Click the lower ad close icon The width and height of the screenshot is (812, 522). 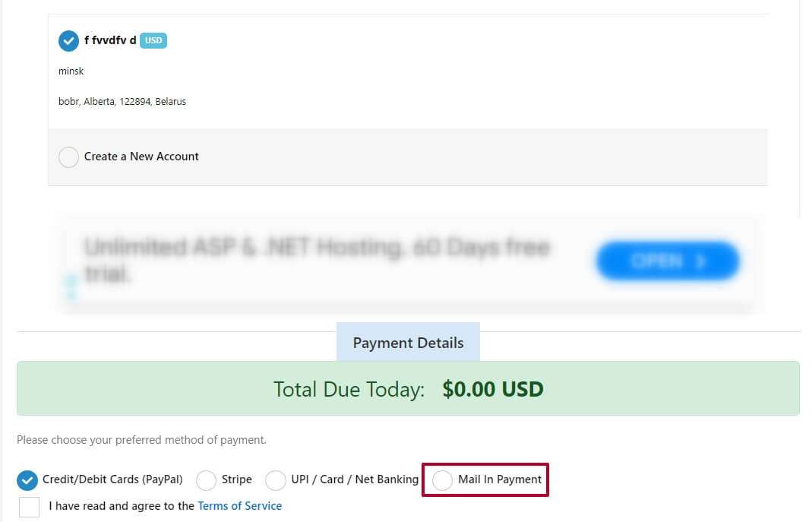click(x=71, y=294)
